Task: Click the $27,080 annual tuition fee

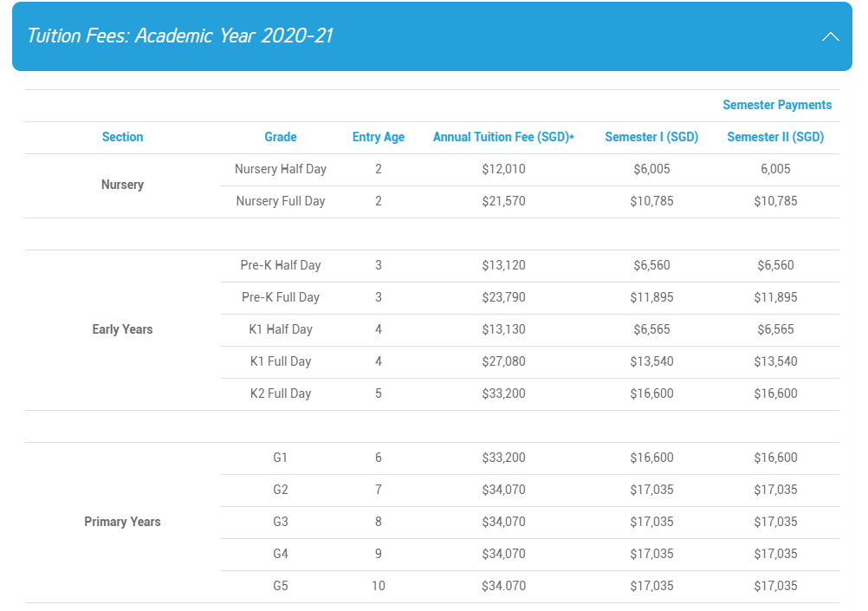Action: coord(503,361)
